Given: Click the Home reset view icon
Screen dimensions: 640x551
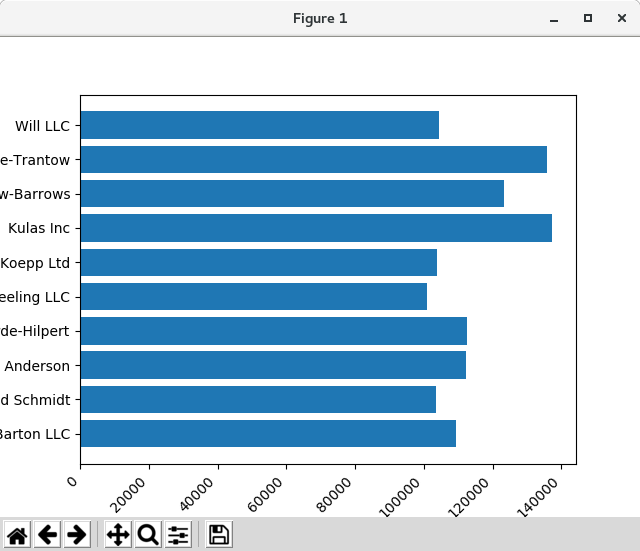Looking at the screenshot, I should click(17, 535).
